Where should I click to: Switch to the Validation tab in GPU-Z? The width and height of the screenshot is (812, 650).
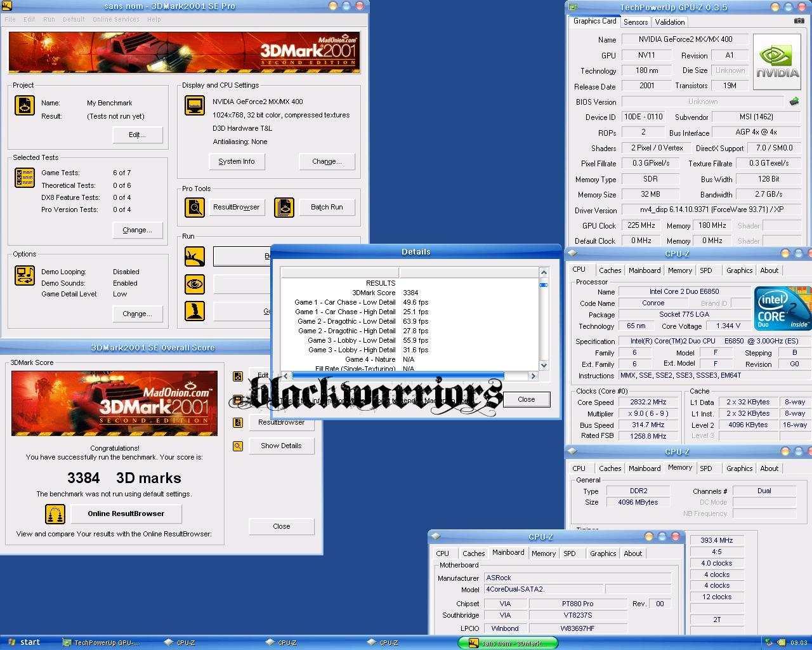coord(670,22)
